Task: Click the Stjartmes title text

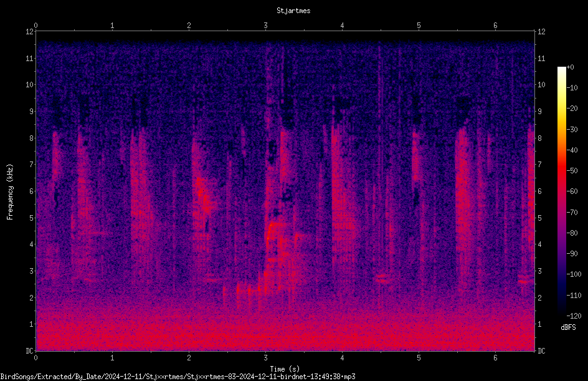Action: pyautogui.click(x=293, y=11)
